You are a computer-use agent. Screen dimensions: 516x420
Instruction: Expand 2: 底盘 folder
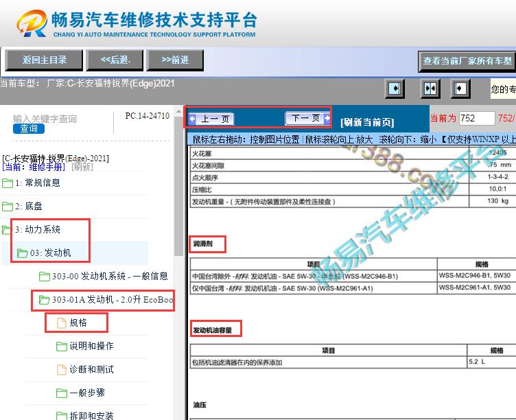(x=29, y=207)
